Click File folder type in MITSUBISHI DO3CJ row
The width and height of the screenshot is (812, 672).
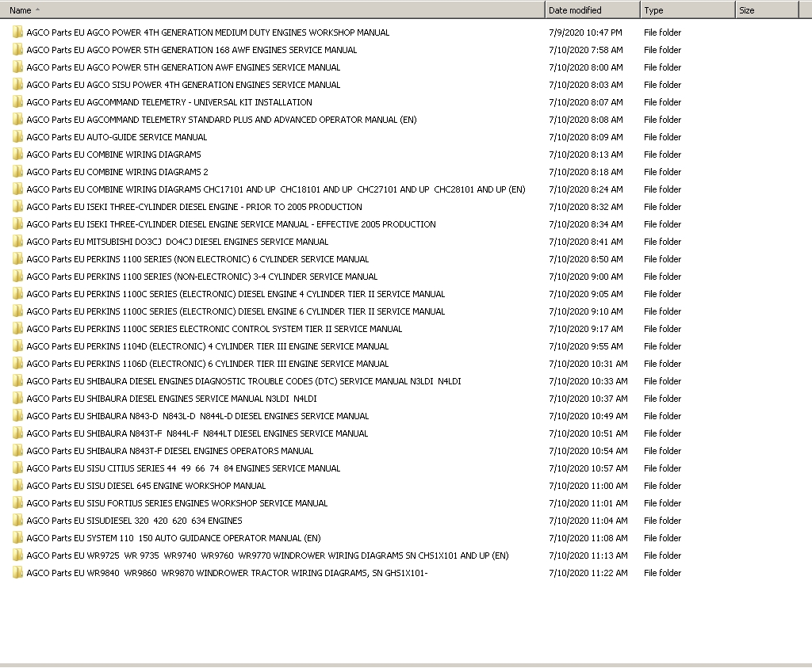pyautogui.click(x=662, y=241)
